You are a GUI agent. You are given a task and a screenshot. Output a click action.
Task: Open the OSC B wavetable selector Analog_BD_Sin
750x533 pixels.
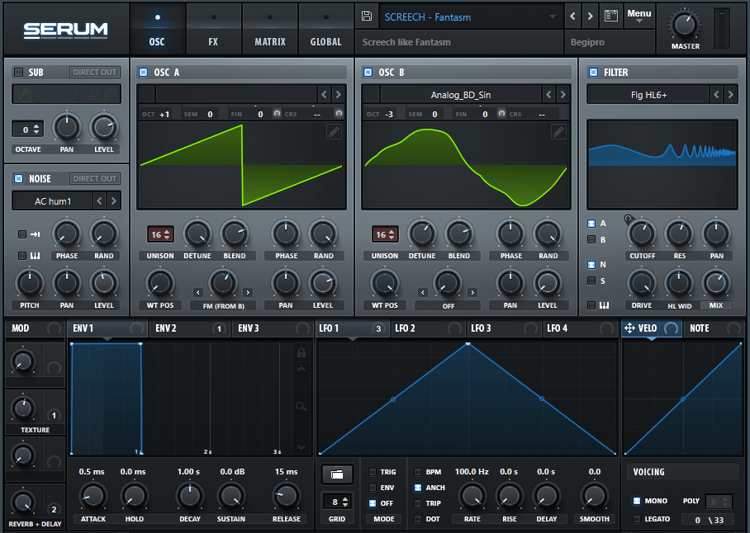tap(461, 95)
